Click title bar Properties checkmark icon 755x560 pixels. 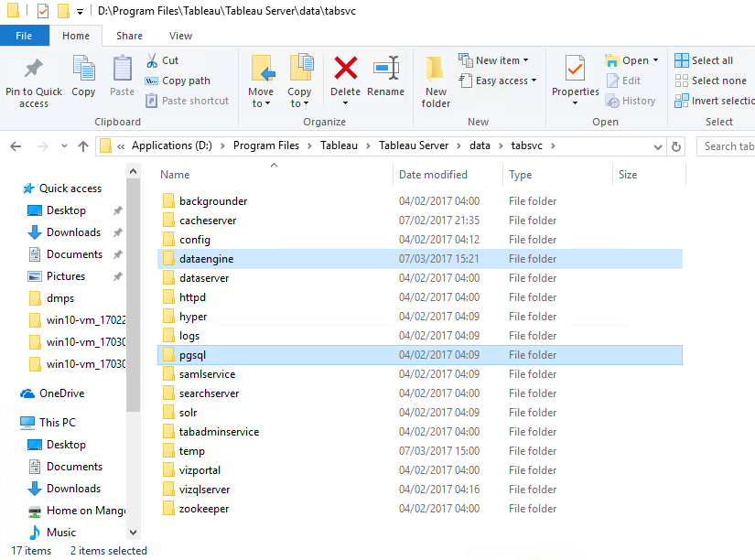[43, 11]
